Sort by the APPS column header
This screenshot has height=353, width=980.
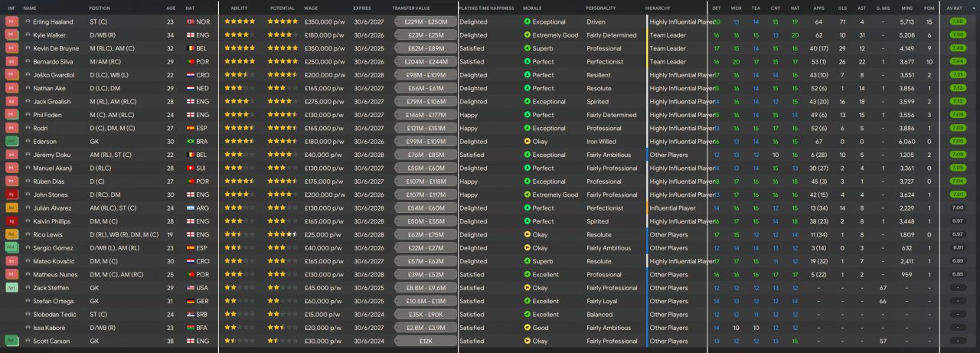pyautogui.click(x=819, y=8)
